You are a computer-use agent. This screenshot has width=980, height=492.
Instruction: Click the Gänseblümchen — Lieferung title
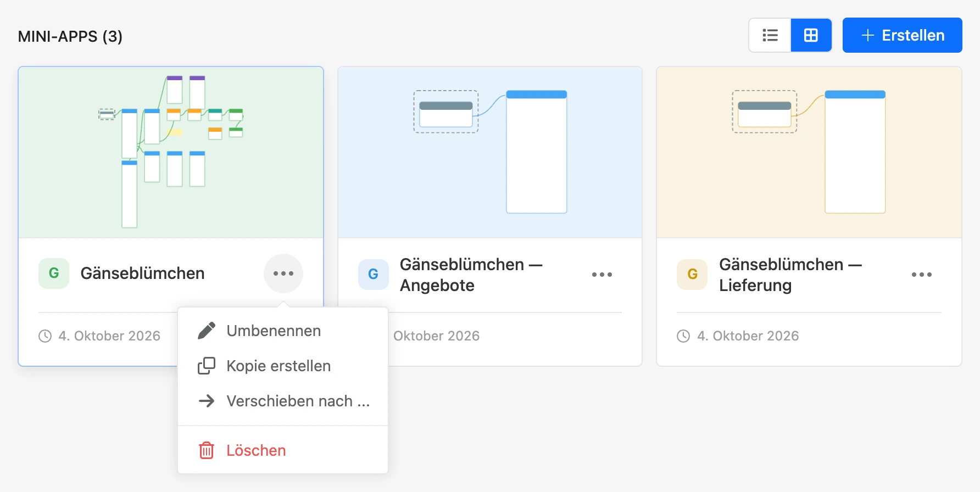[790, 275]
